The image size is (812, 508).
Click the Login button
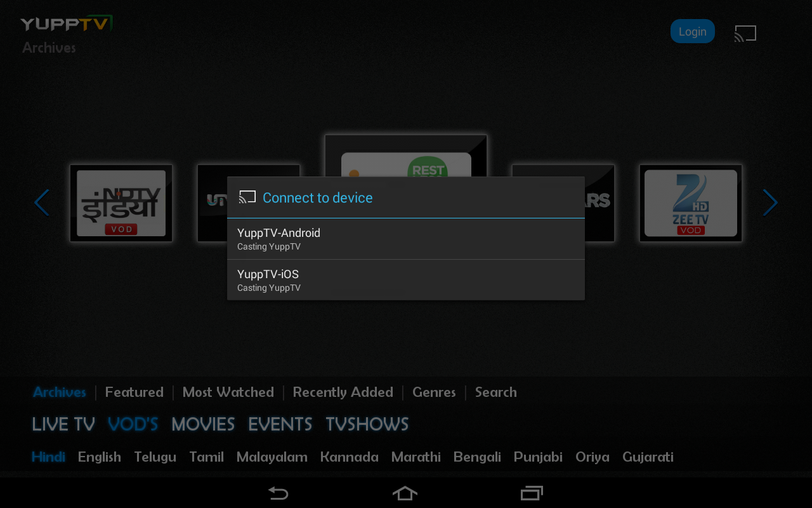pyautogui.click(x=693, y=32)
